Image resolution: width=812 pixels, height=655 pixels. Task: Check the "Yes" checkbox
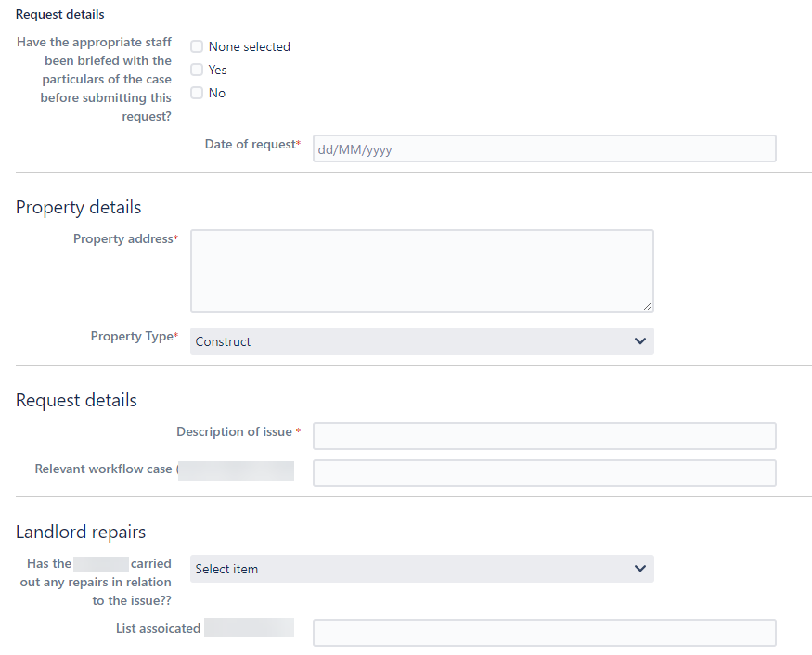[x=197, y=70]
